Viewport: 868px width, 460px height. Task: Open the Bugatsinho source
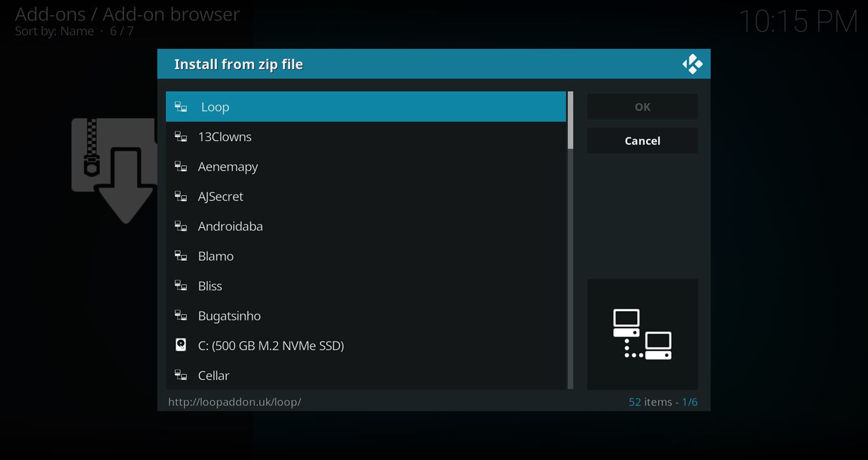click(x=229, y=316)
